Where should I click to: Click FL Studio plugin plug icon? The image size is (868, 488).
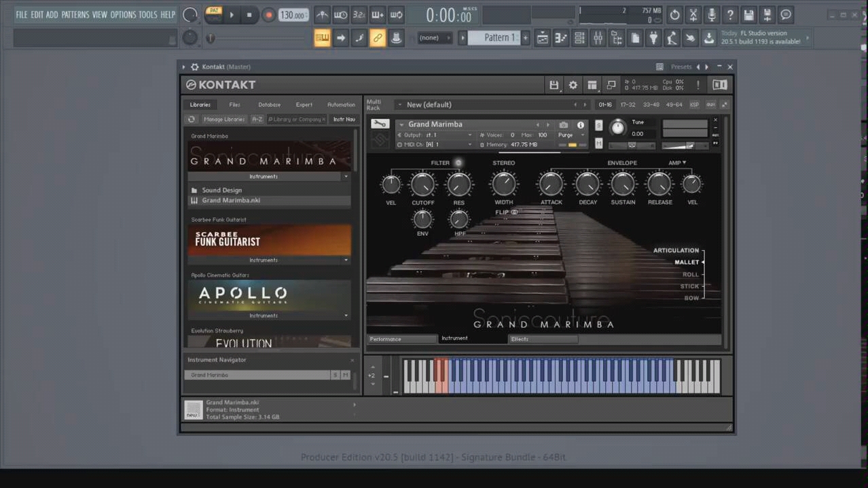(653, 38)
